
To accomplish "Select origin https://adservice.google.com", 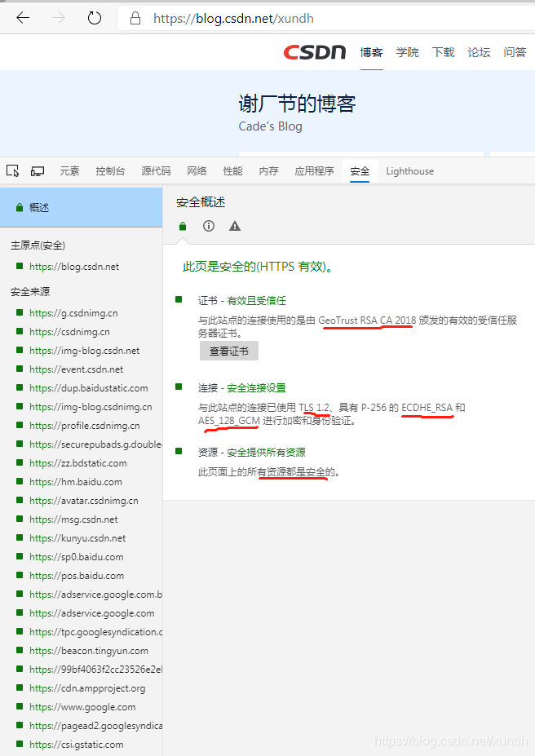I will click(x=92, y=613).
